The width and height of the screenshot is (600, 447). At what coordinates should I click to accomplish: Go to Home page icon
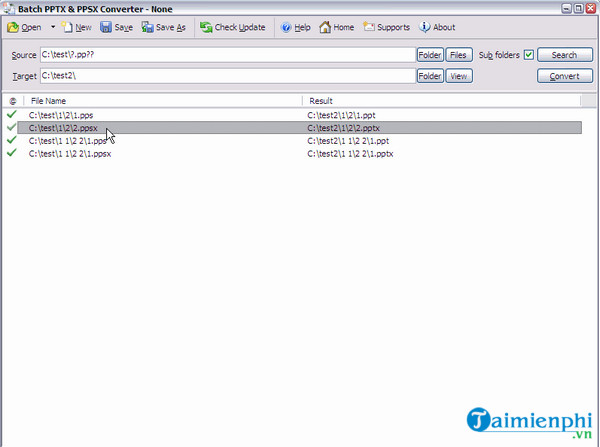point(325,27)
